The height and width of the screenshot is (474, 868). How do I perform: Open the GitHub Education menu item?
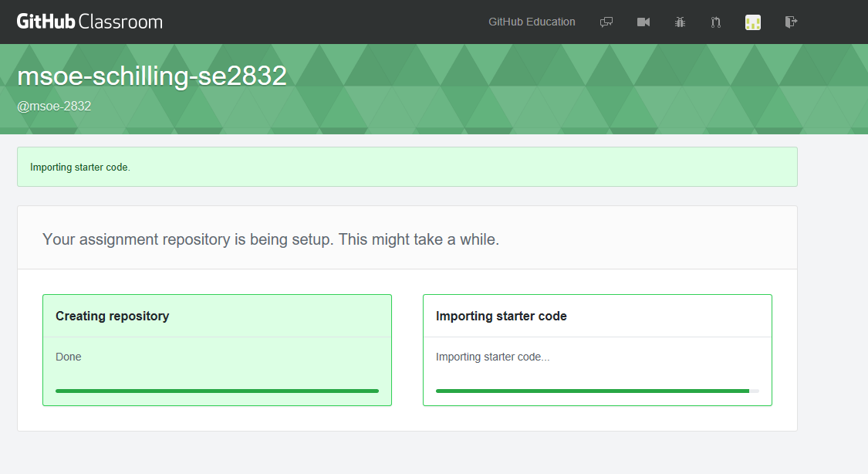click(x=532, y=22)
